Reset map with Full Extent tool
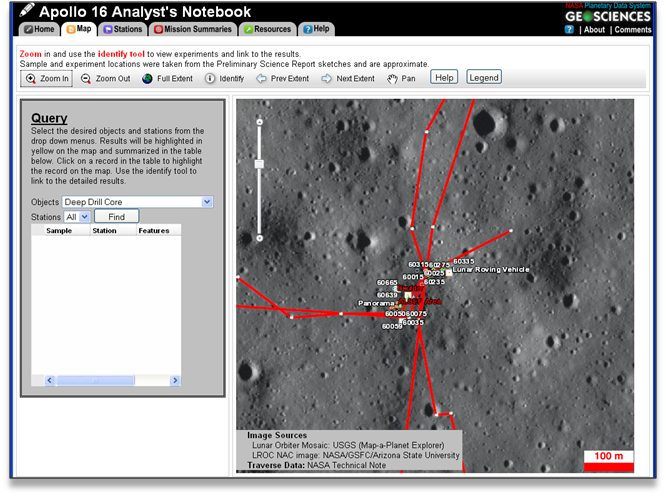This screenshot has width=666, height=497. click(x=167, y=78)
